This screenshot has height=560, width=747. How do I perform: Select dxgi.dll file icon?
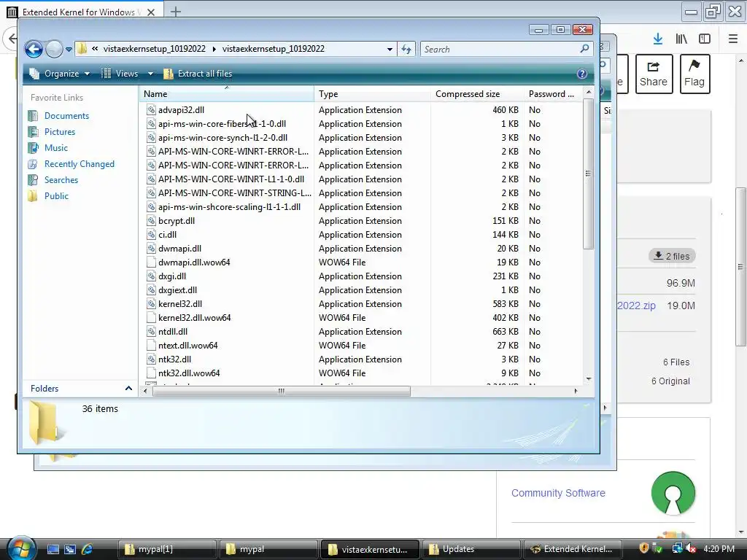(151, 276)
